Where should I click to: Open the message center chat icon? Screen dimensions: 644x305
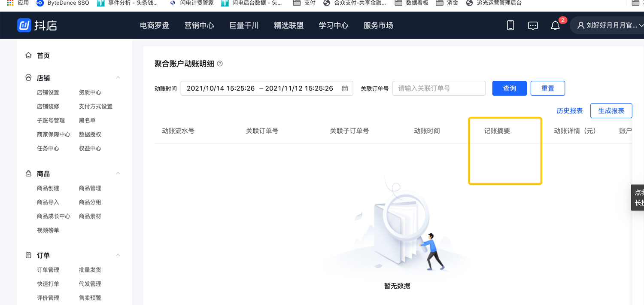(533, 25)
